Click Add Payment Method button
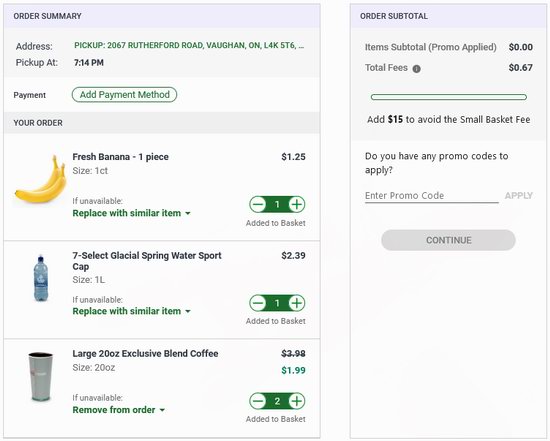The image size is (550, 441). (x=125, y=95)
